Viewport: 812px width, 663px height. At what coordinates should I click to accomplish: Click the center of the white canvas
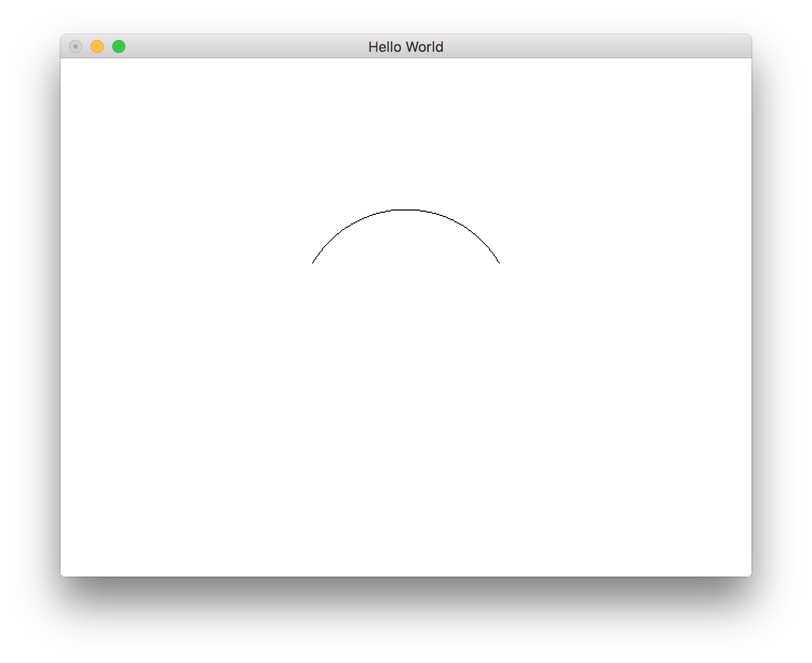click(x=406, y=316)
